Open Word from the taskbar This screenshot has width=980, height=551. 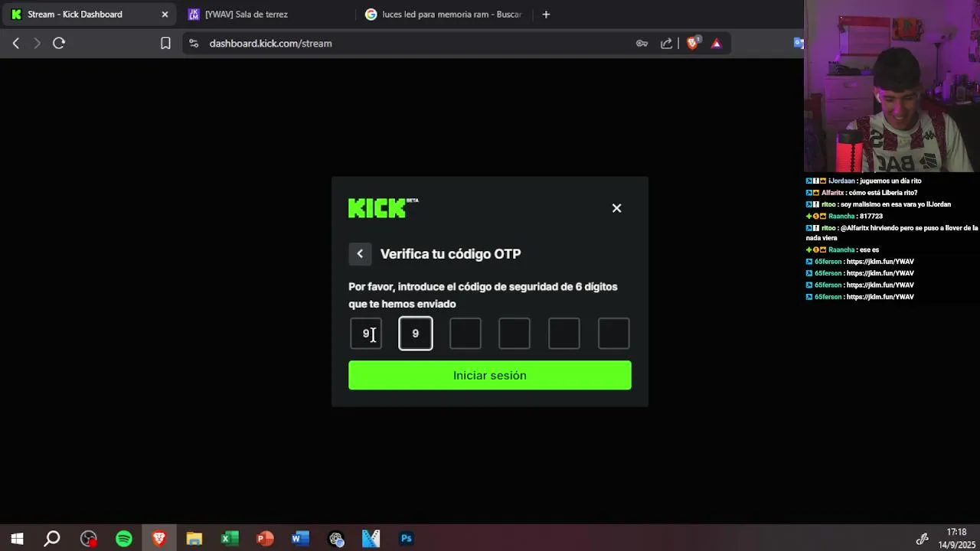coord(300,539)
